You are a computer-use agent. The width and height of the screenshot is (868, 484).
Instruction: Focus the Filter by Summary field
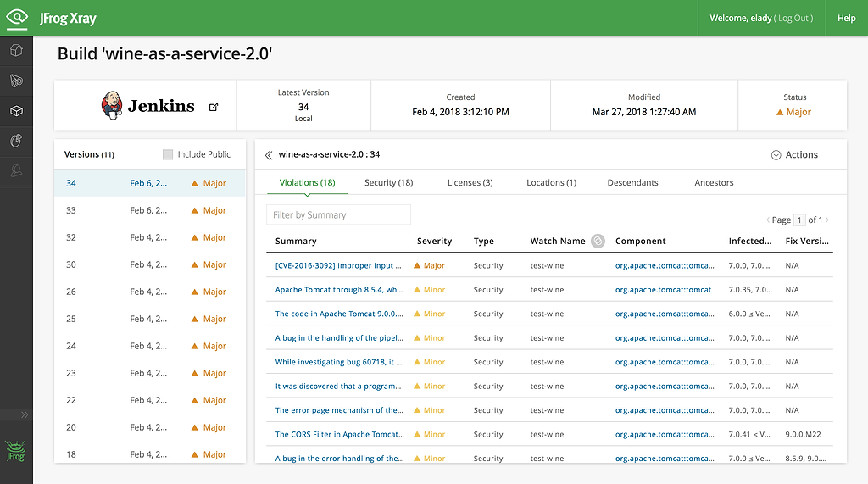(x=339, y=214)
